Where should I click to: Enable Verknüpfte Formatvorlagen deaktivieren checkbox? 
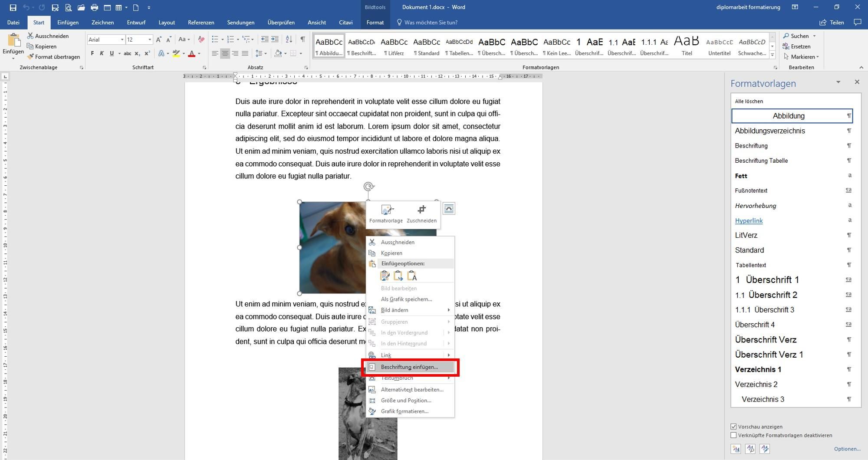pyautogui.click(x=733, y=435)
